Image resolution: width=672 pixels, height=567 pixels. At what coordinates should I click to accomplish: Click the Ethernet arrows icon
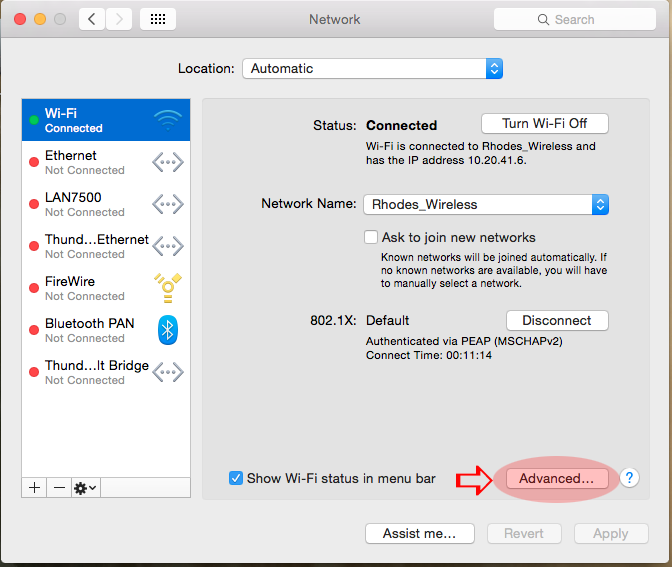[168, 162]
